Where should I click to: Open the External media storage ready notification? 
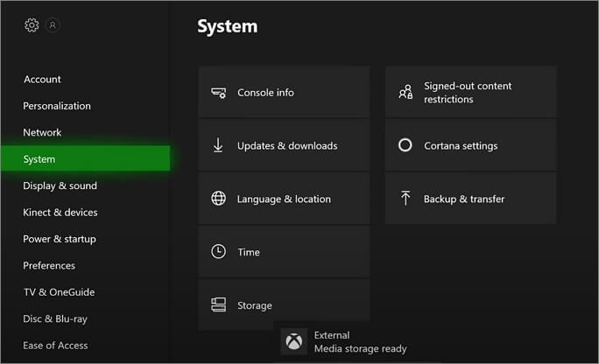360,341
